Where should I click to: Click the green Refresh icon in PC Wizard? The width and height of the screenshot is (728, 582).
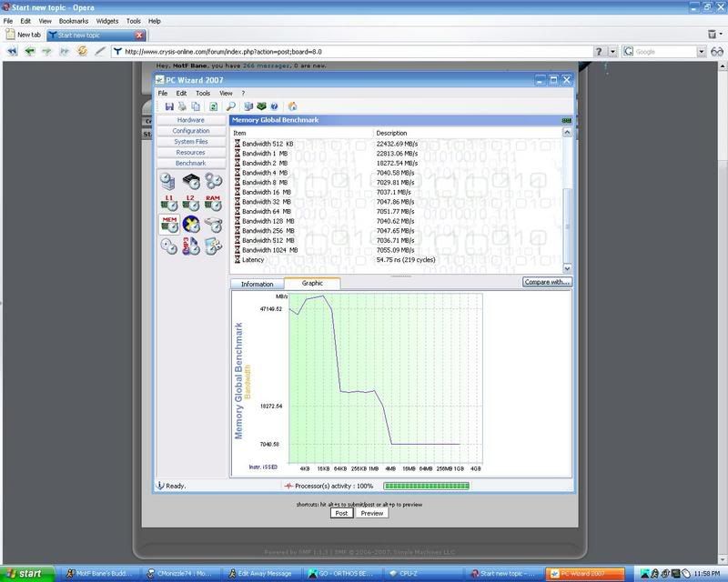tap(213, 106)
